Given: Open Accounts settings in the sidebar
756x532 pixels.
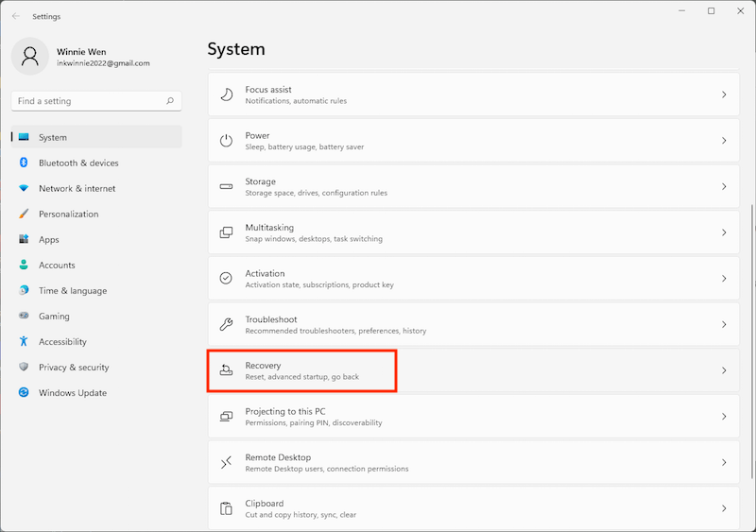Looking at the screenshot, I should [96, 265].
